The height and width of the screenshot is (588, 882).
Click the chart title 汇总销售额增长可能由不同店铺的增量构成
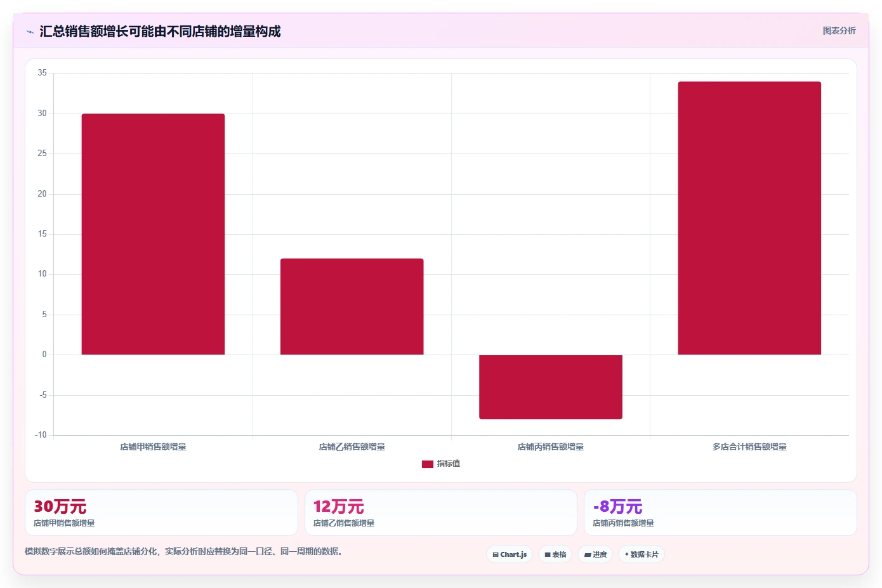point(160,32)
